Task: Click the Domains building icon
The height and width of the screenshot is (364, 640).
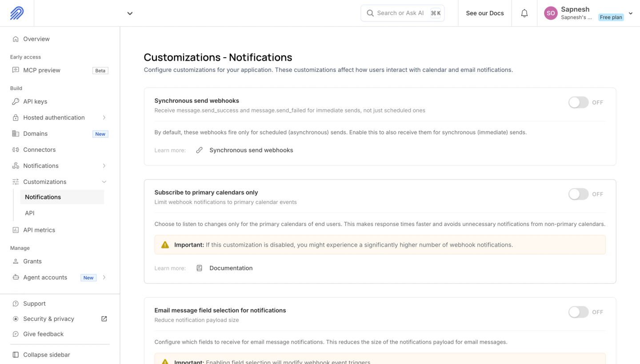Action: click(x=16, y=134)
